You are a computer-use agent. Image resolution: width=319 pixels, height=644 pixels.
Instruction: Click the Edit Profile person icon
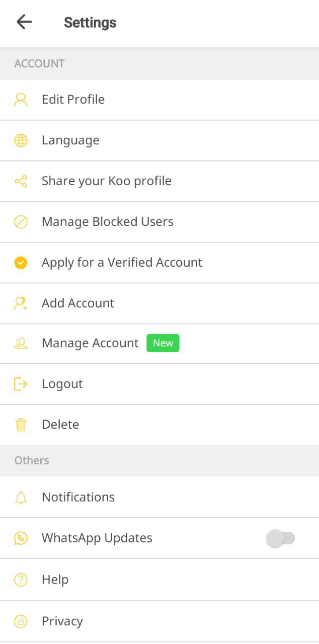point(21,100)
